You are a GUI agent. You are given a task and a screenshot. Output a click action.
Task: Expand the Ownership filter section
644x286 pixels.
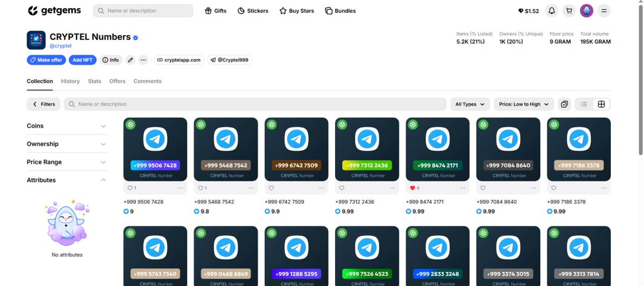pos(67,144)
